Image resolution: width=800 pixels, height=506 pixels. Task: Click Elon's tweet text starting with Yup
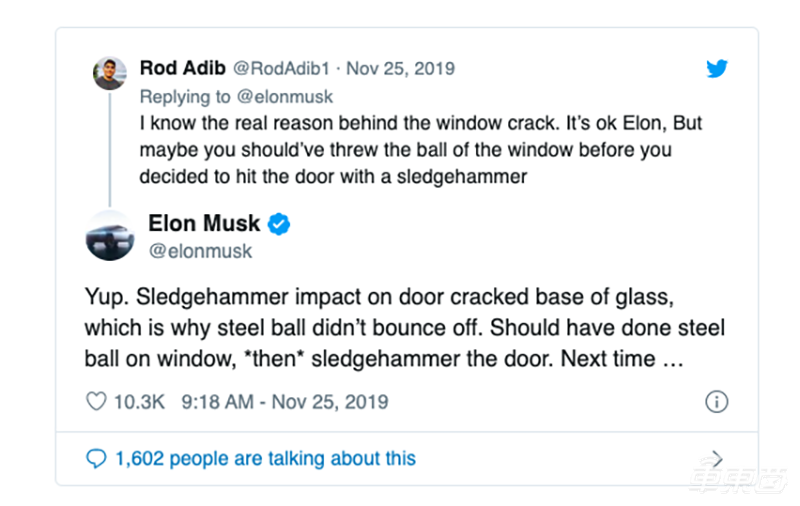click(x=400, y=327)
